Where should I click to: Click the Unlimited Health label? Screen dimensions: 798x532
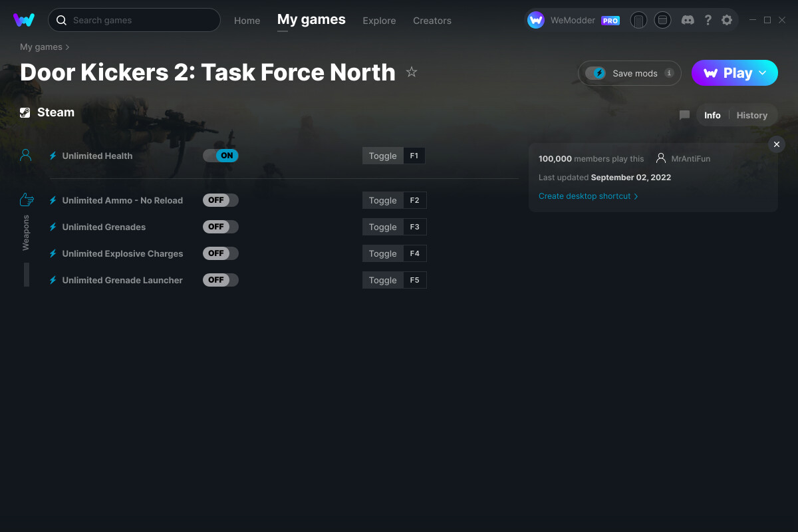[x=97, y=156]
